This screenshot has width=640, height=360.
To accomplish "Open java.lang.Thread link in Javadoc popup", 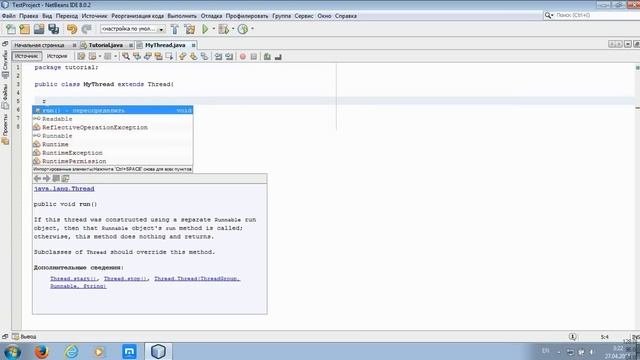I will (64, 189).
